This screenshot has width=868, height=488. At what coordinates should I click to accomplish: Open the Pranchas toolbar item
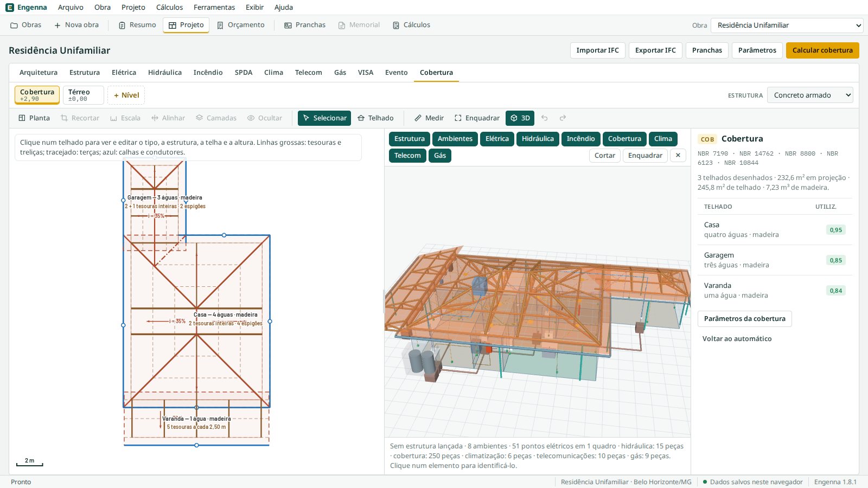[x=305, y=25]
